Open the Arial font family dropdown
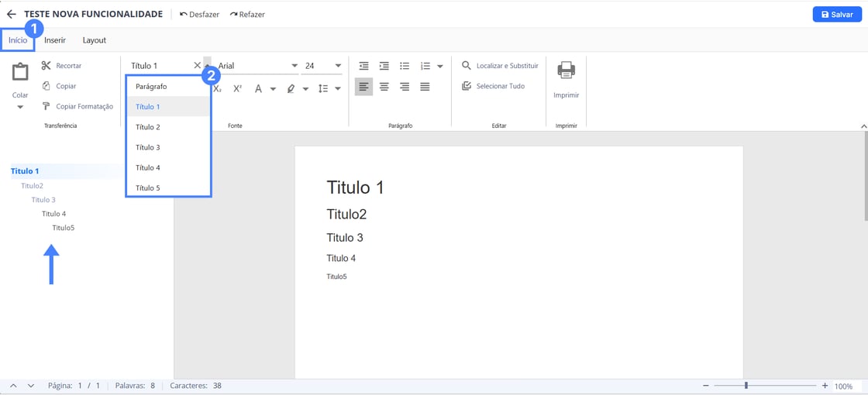 [294, 66]
